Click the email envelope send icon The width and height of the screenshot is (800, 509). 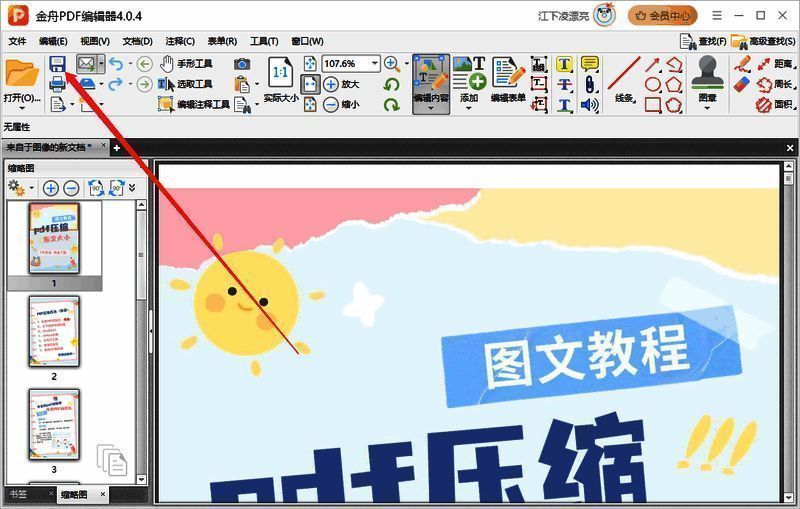click(86, 64)
